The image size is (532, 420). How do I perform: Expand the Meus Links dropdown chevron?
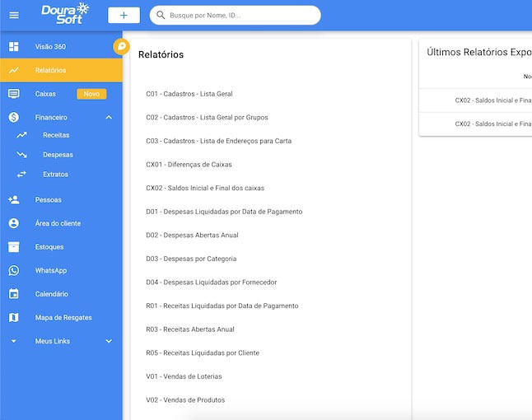click(109, 341)
